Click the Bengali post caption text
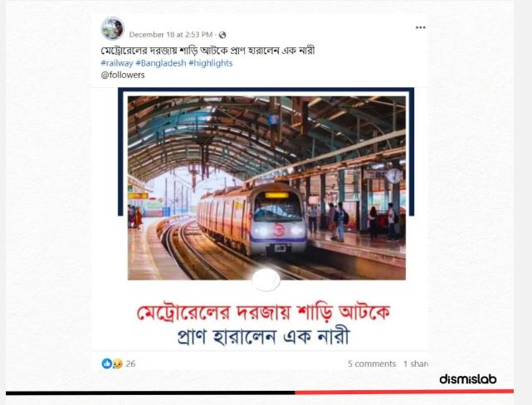532x405 pixels. coord(208,51)
